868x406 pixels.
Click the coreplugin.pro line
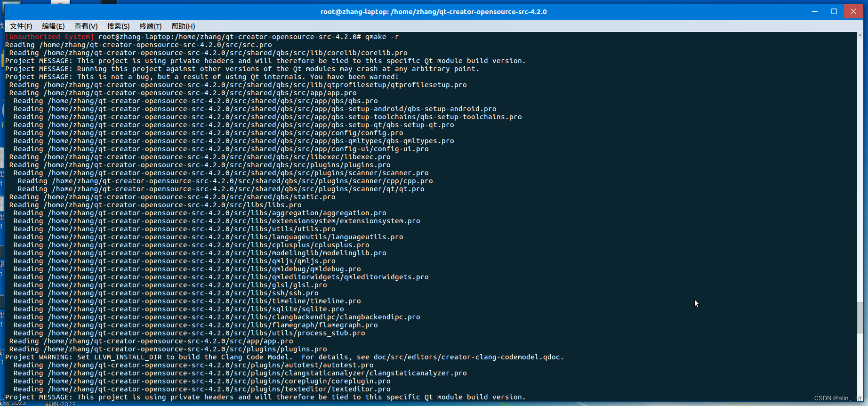(x=202, y=381)
